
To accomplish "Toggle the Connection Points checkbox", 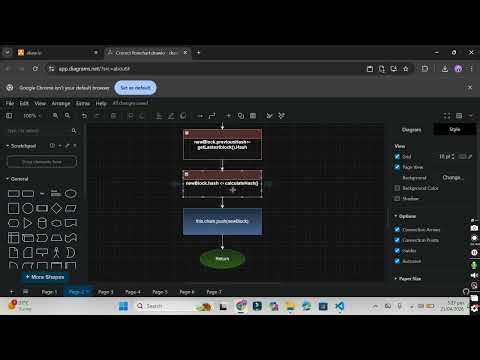I will click(397, 240).
